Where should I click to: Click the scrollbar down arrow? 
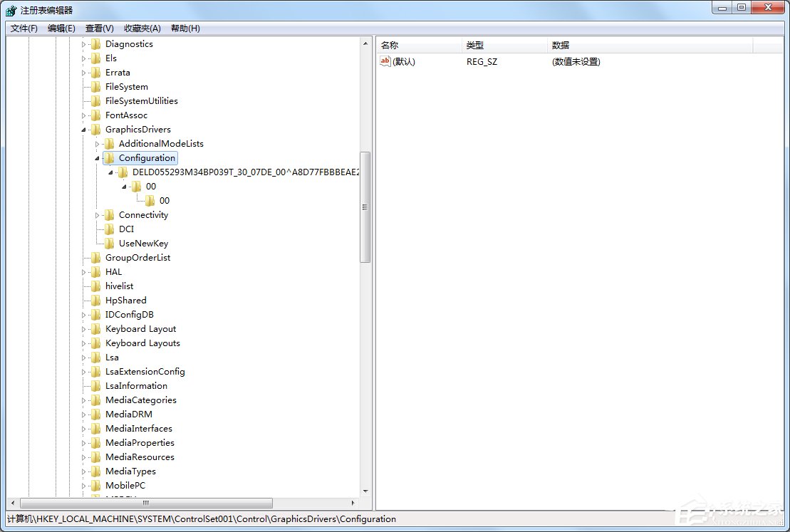click(x=366, y=490)
